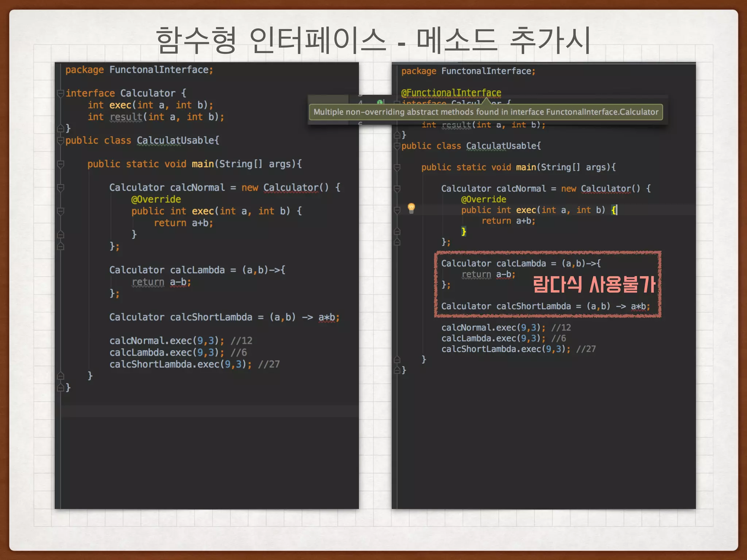The image size is (747, 560).
Task: Click @Override annotation in right editor
Action: click(x=484, y=199)
